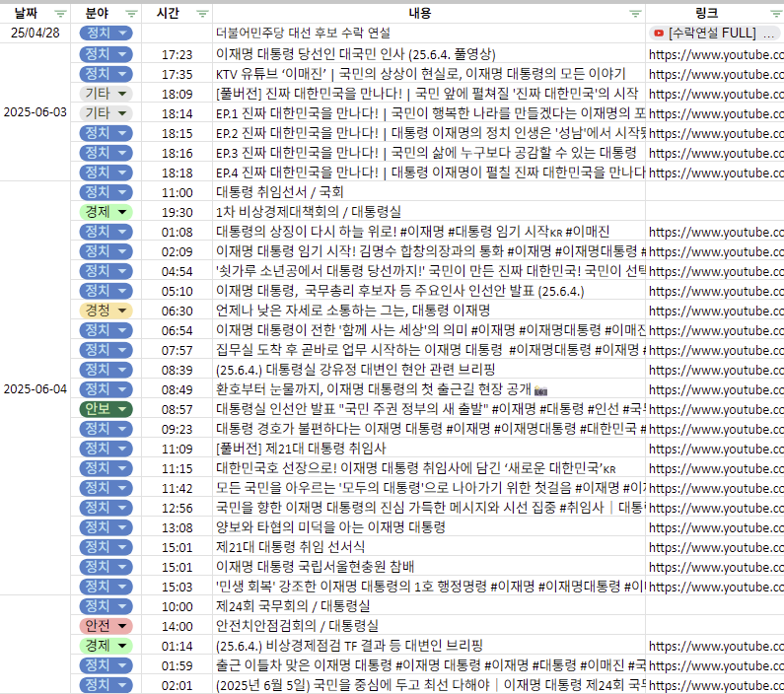
Task: Expand the 기타 dropdown in the 18:09 row
Action: [122, 93]
